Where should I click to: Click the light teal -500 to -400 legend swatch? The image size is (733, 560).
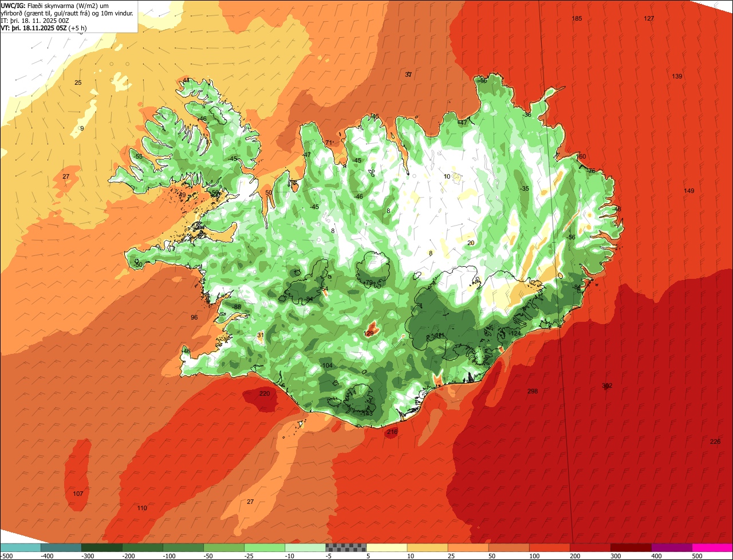tap(21, 547)
